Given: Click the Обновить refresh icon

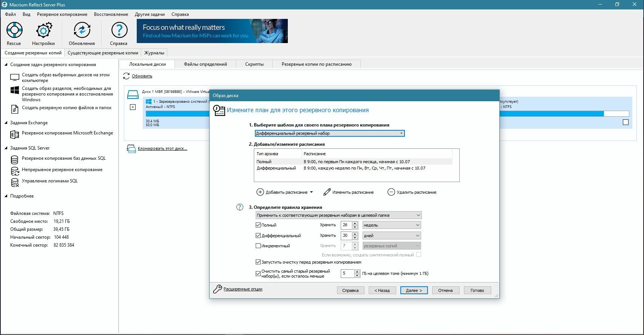Looking at the screenshot, I should (126, 76).
